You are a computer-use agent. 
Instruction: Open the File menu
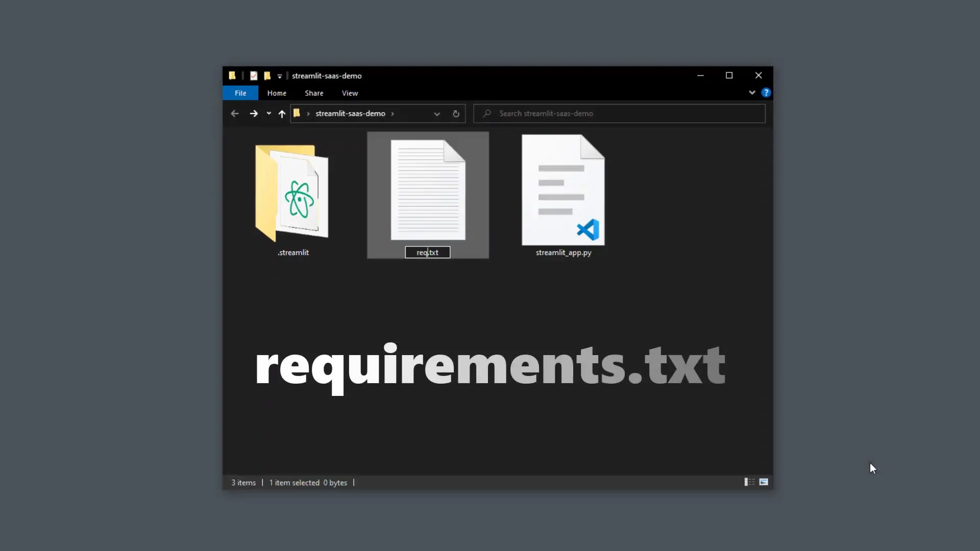(x=240, y=93)
